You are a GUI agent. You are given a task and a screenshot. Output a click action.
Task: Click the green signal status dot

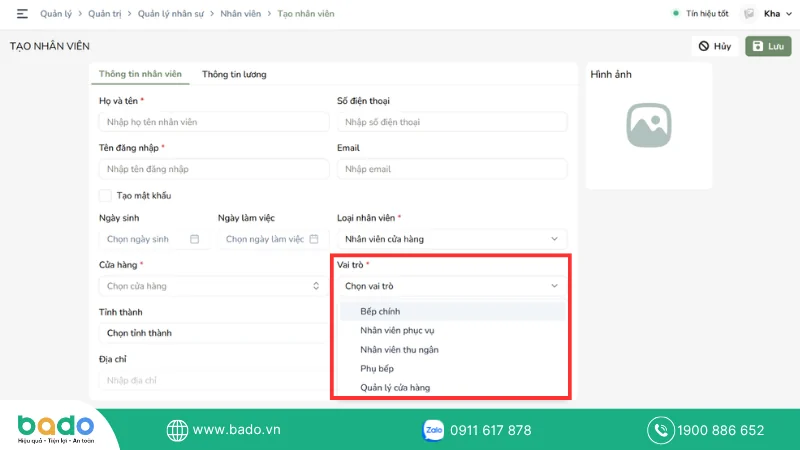[x=676, y=13]
